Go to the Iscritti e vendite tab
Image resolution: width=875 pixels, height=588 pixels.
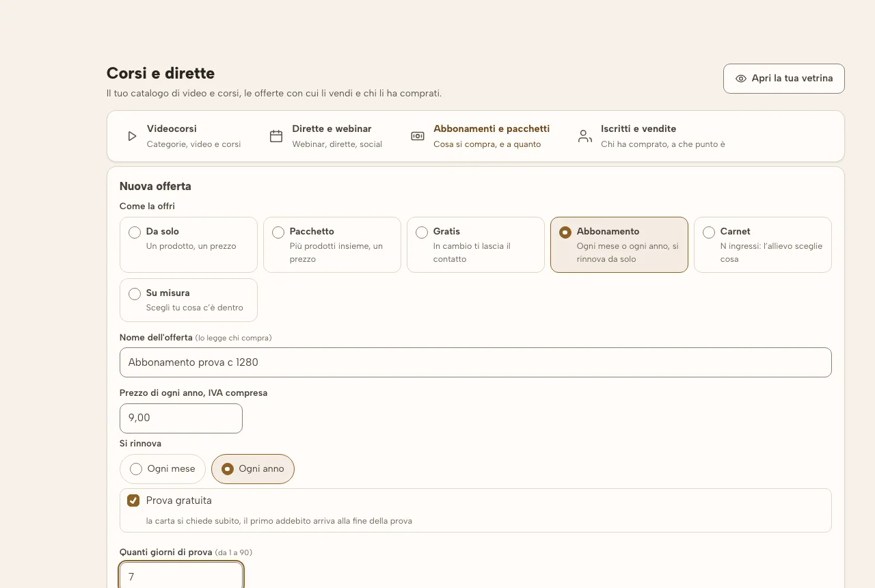tap(651, 136)
